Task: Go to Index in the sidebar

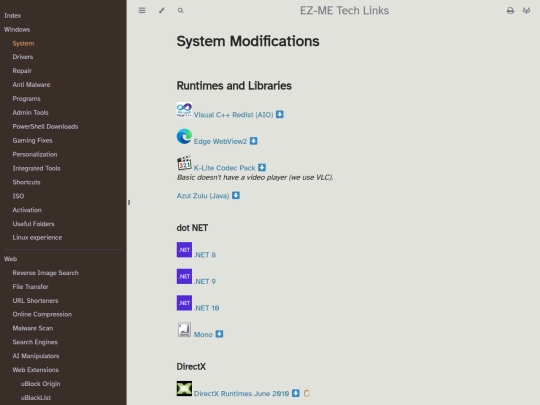Action: [x=13, y=15]
